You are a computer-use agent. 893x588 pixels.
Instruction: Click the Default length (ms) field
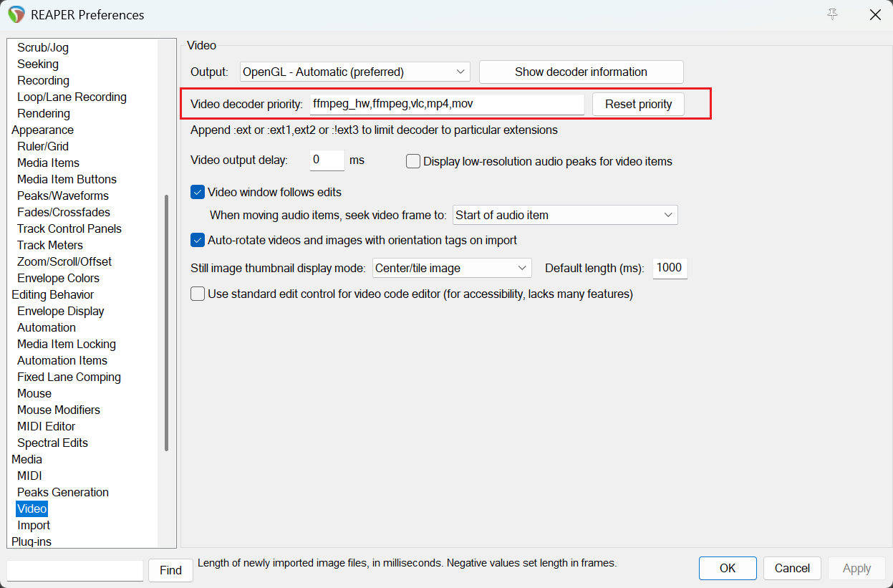pos(670,268)
